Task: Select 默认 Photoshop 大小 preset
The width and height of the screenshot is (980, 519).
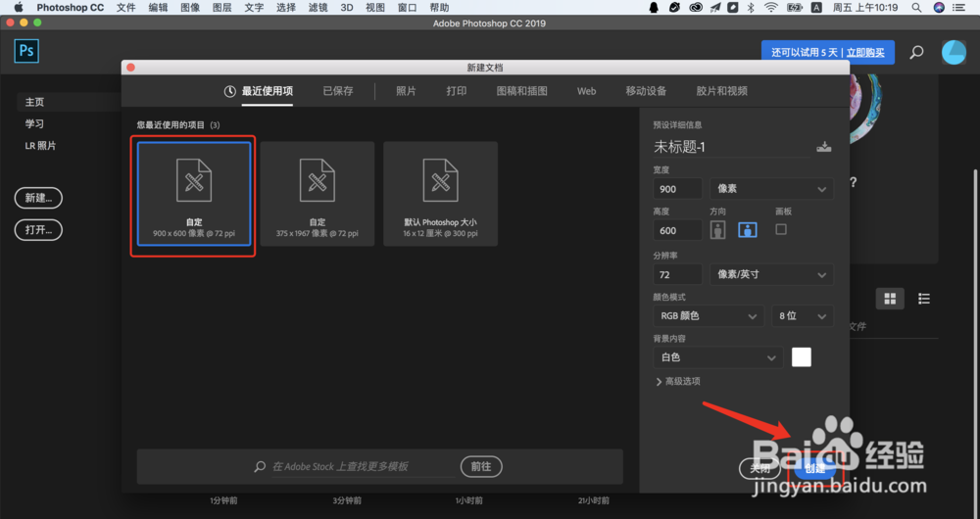Action: [x=441, y=194]
